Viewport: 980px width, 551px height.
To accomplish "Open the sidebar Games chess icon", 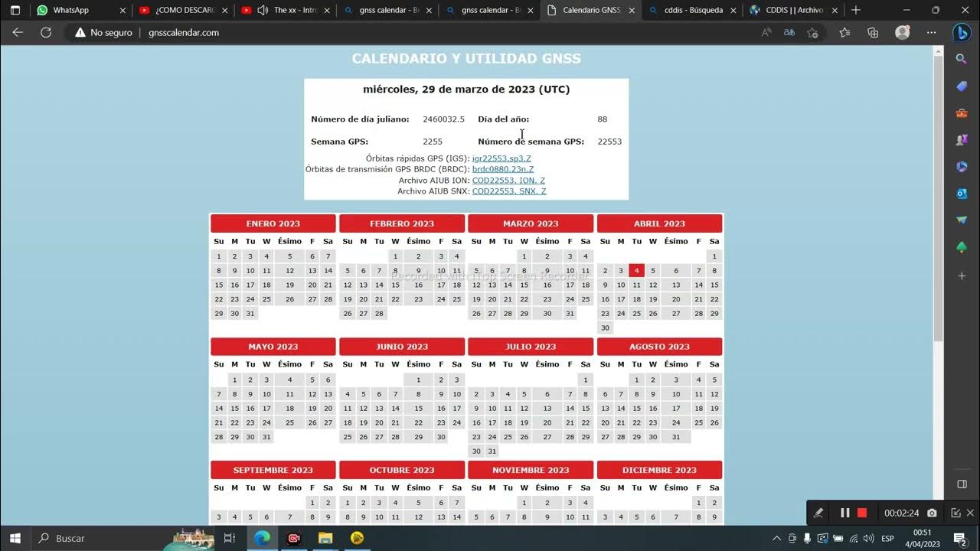I will tap(962, 140).
